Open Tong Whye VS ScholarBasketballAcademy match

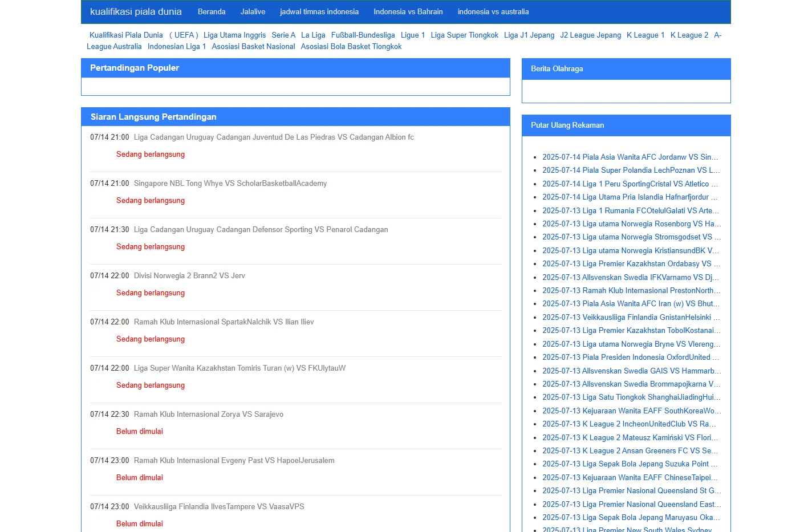(x=230, y=183)
